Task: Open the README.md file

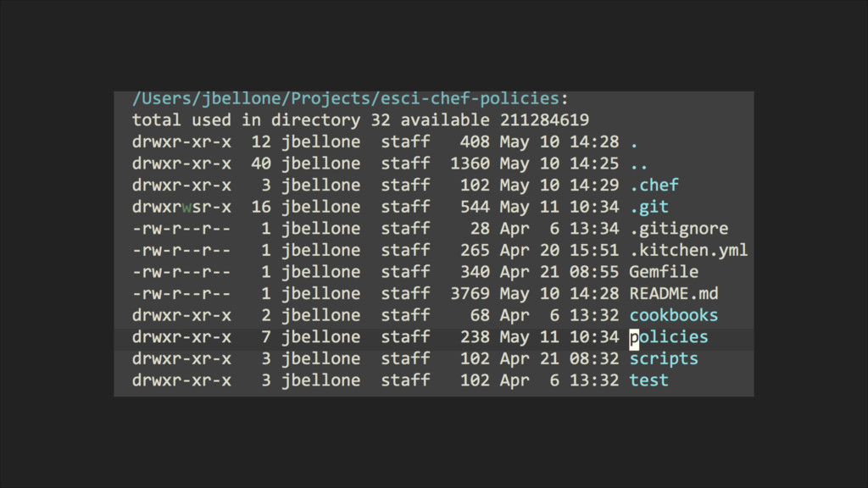Action: [674, 293]
